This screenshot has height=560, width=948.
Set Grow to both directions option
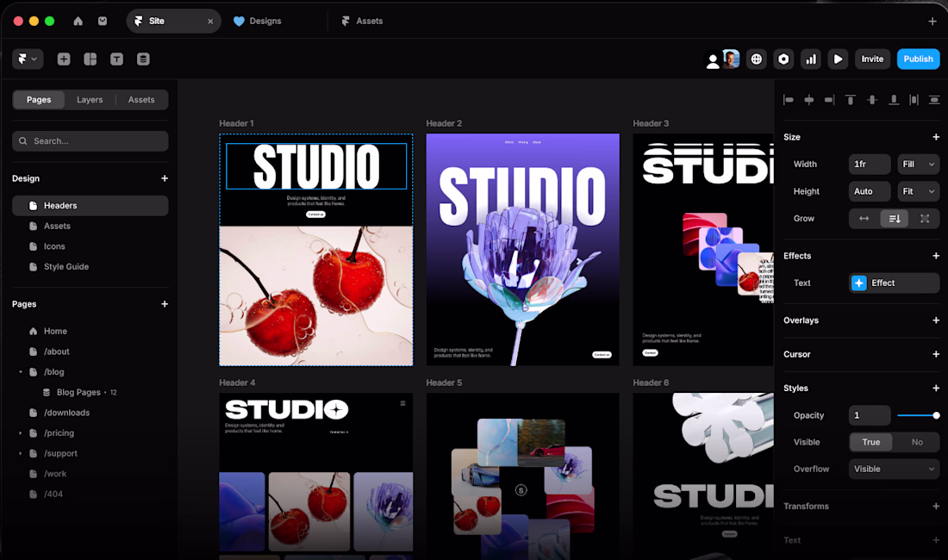pos(925,219)
